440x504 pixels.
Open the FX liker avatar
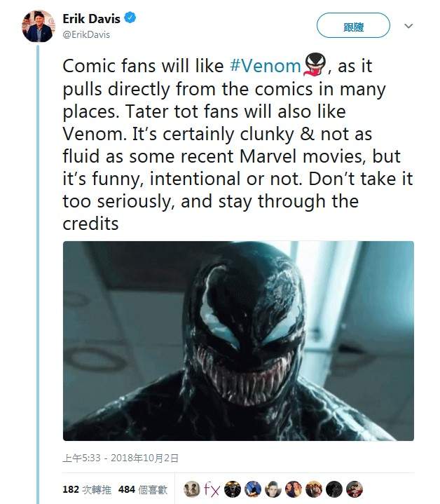click(x=212, y=488)
